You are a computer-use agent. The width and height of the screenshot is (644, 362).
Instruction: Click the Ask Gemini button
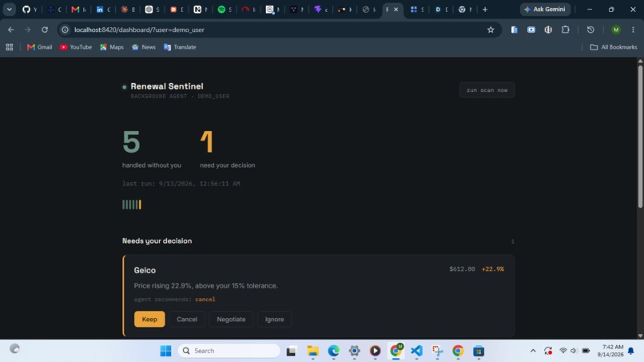click(x=545, y=9)
